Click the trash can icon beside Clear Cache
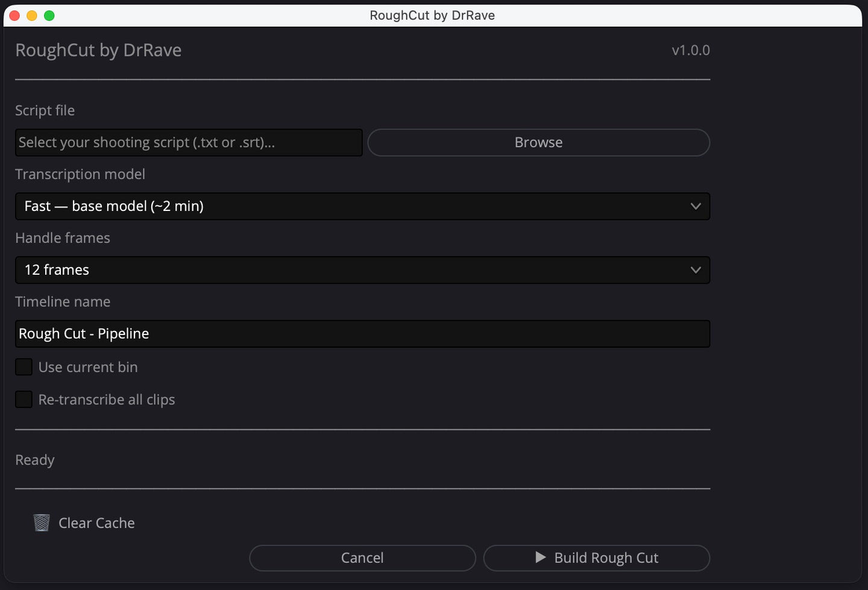This screenshot has width=868, height=590. point(42,523)
